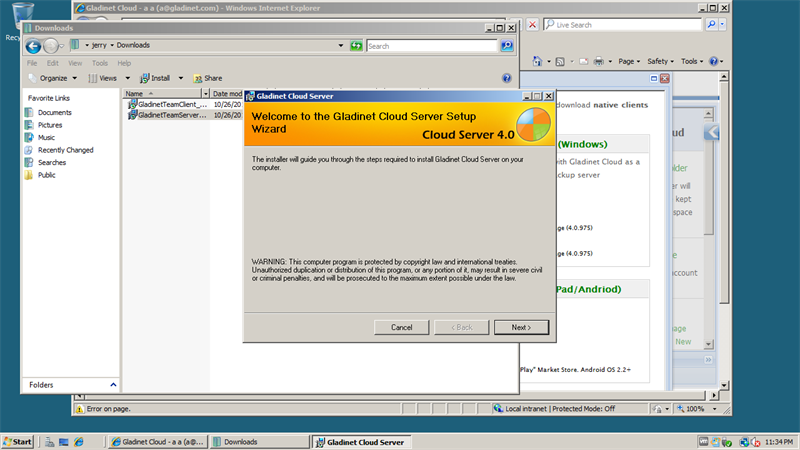
Task: Click Error on page warning icon
Action: [80, 409]
